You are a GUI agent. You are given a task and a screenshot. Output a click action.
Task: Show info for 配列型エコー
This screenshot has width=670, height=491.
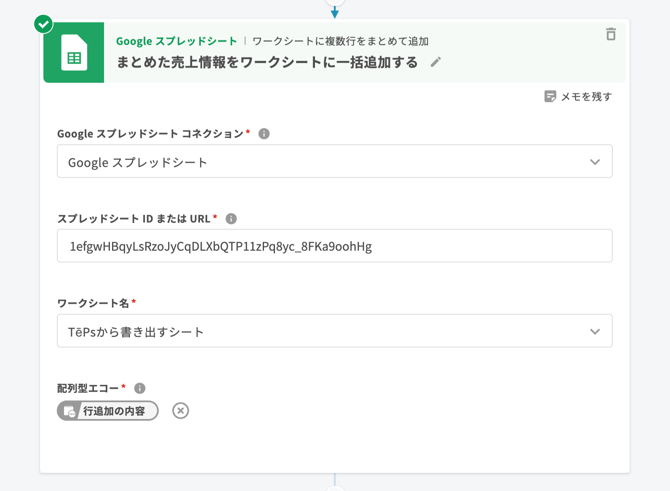point(140,388)
